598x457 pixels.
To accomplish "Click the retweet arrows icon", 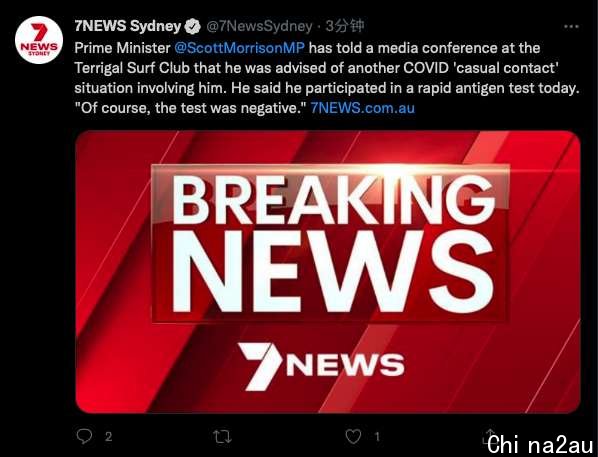I will coord(222,436).
